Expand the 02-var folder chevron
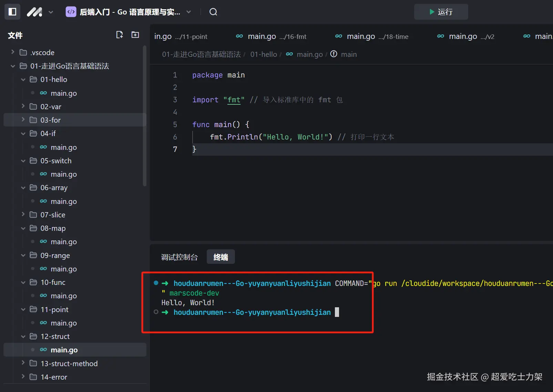553x392 pixels. 23,106
